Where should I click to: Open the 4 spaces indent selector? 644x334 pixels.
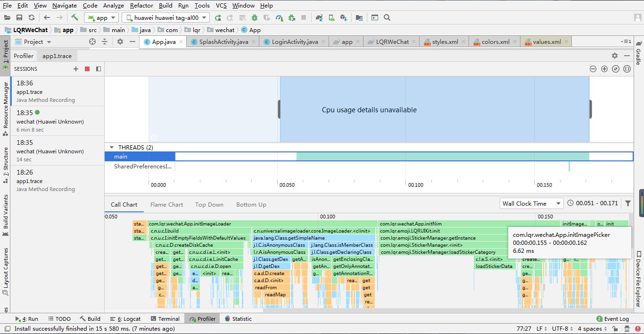[x=592, y=328]
